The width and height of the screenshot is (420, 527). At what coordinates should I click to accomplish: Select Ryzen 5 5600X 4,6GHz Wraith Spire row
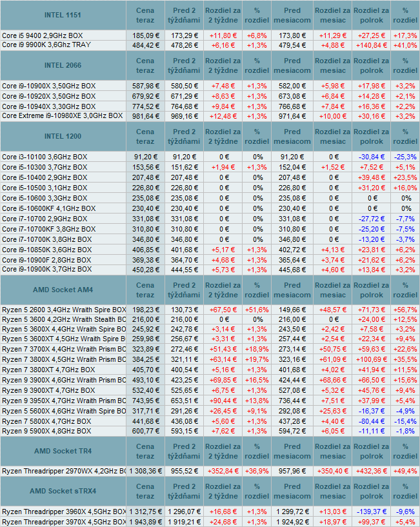64,412
